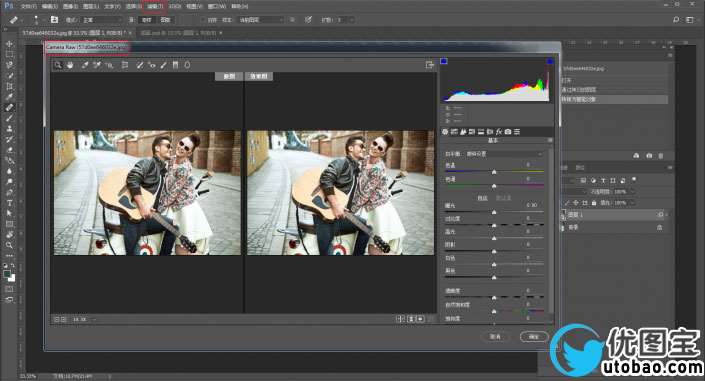
Task: Select the Eraser tool in Photoshop toolbar
Action: [x=9, y=150]
